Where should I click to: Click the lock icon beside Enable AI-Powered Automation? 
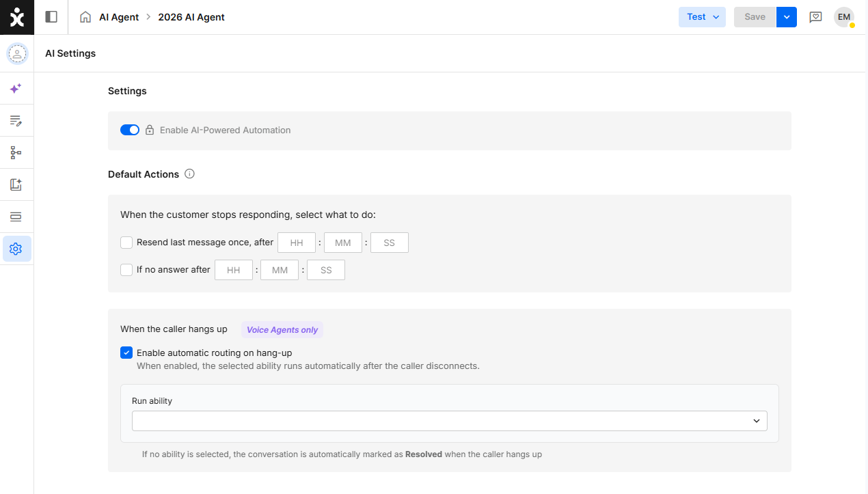(x=150, y=130)
